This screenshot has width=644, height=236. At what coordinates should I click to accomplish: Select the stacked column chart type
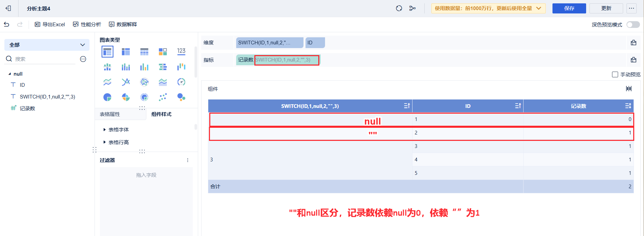(126, 67)
